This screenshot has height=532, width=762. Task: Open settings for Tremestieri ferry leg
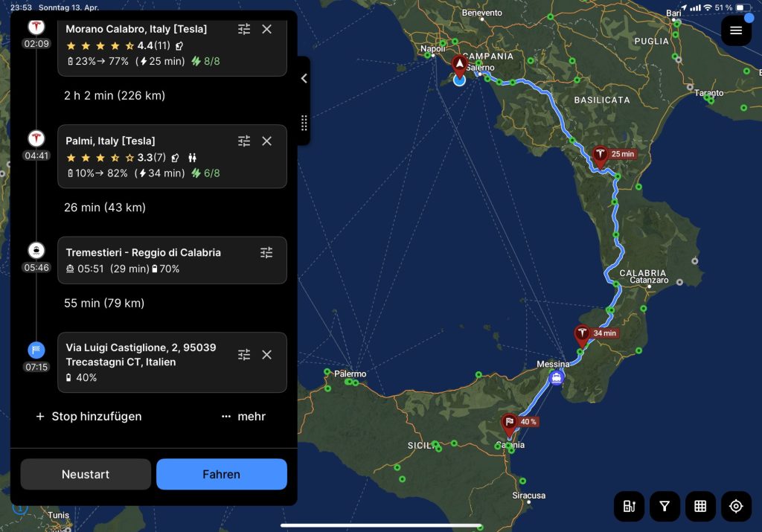[x=266, y=253]
